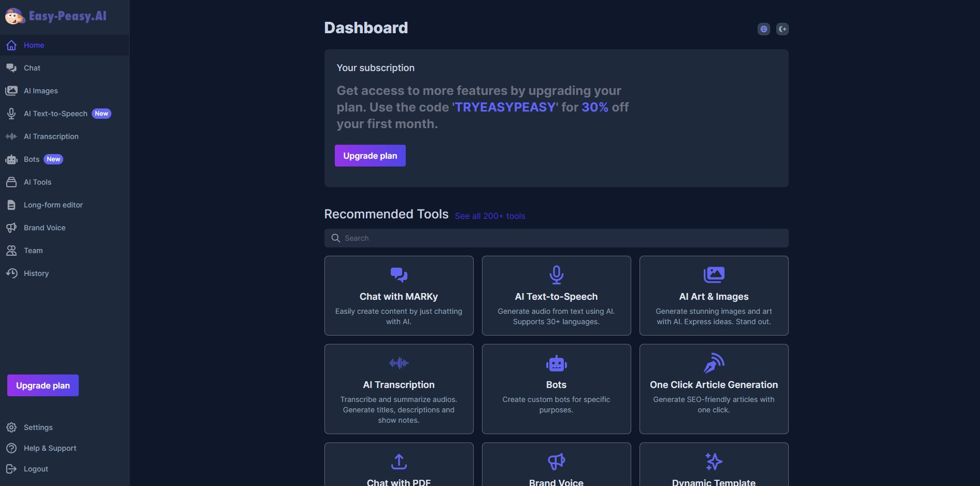This screenshot has width=980, height=486.
Task: Focus the Recommended Tools search field
Action: tap(557, 238)
